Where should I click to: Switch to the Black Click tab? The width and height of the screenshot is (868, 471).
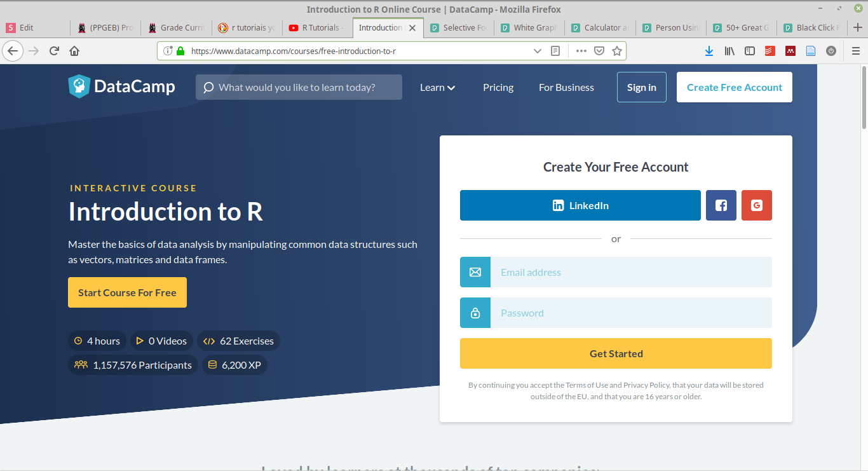coord(811,28)
